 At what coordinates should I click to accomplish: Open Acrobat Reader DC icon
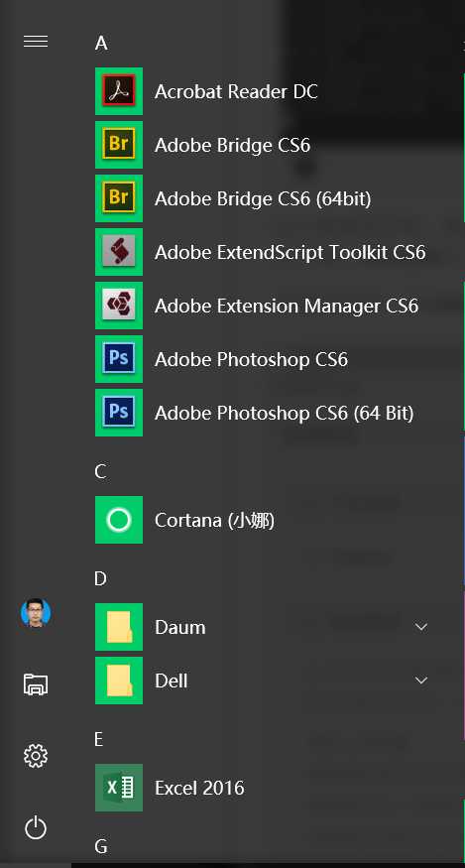[x=118, y=91]
